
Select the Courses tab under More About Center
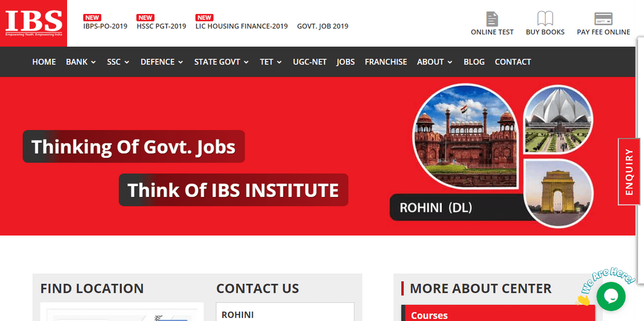(x=498, y=313)
